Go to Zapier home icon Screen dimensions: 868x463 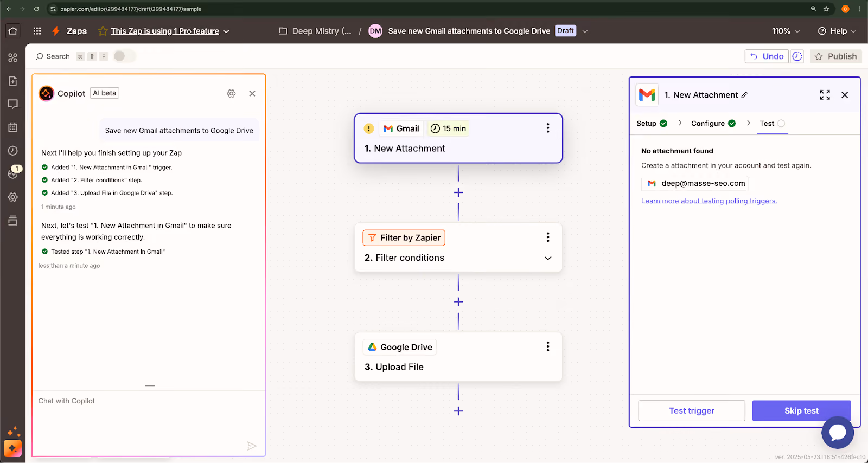[13, 31]
